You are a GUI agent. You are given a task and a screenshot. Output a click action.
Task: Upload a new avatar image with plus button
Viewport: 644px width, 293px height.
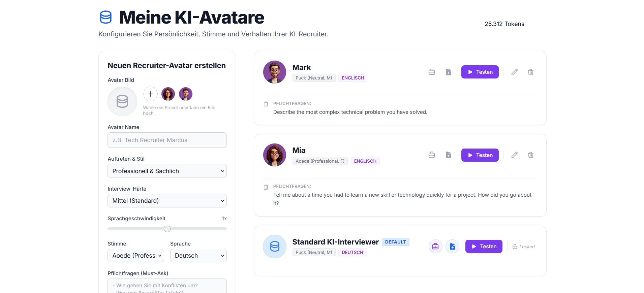coord(150,94)
